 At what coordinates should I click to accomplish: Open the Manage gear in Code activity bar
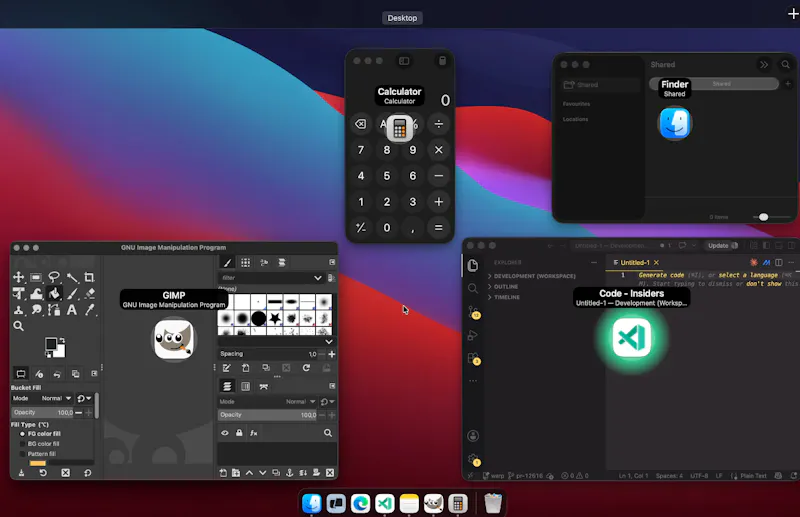pos(473,459)
